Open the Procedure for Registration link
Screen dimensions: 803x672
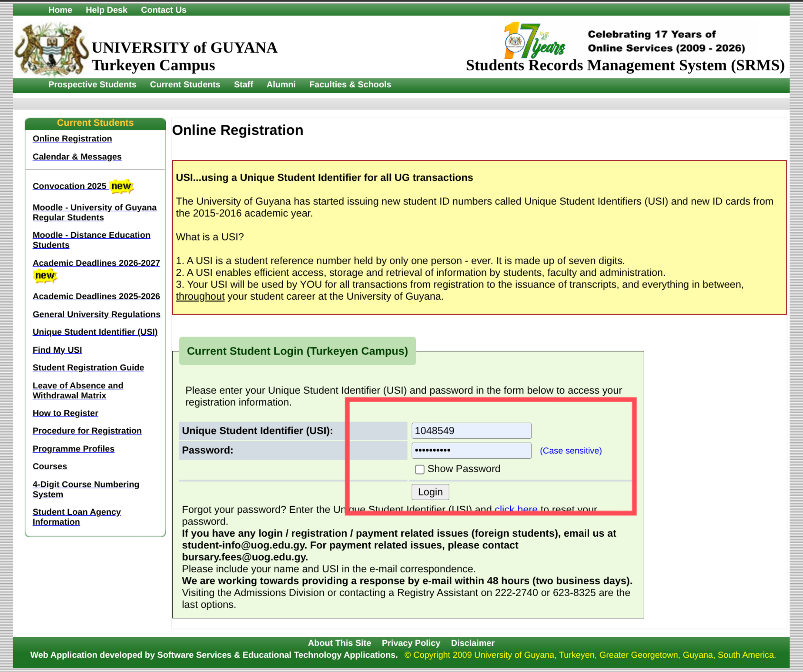pyautogui.click(x=87, y=430)
